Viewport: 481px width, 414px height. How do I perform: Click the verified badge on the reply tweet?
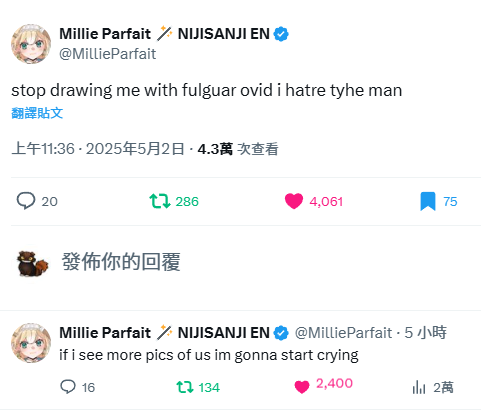point(281,333)
